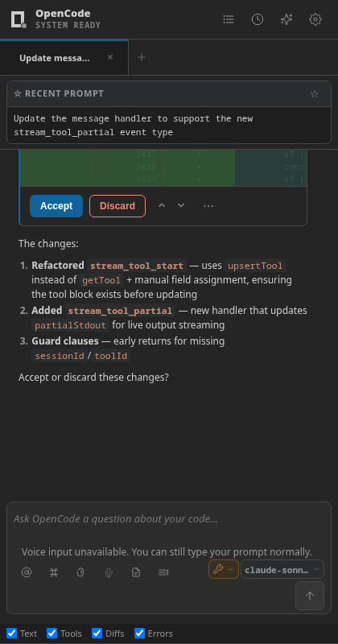Go to next change with down chevron
This screenshot has height=644, width=338.
[x=181, y=205]
